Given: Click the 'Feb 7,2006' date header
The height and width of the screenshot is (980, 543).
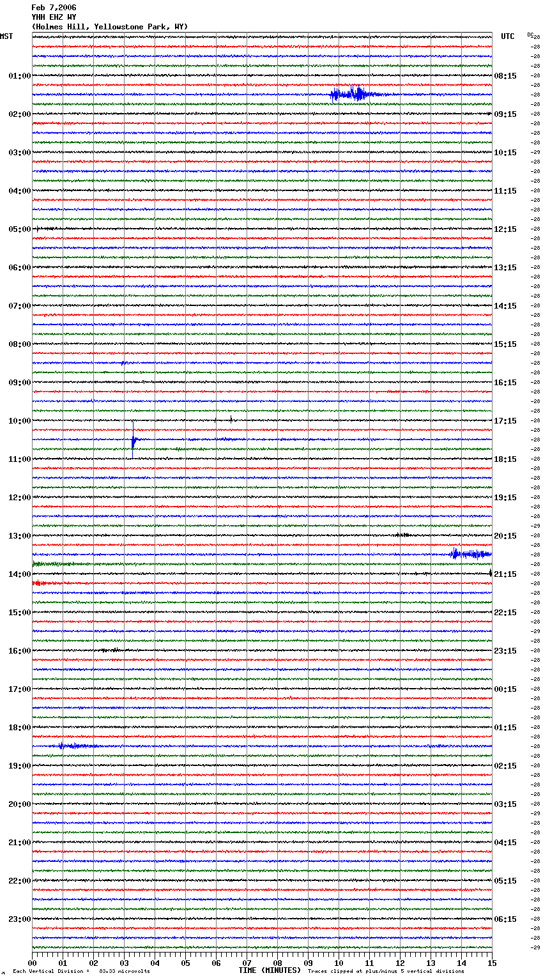Looking at the screenshot, I should click(x=54, y=8).
